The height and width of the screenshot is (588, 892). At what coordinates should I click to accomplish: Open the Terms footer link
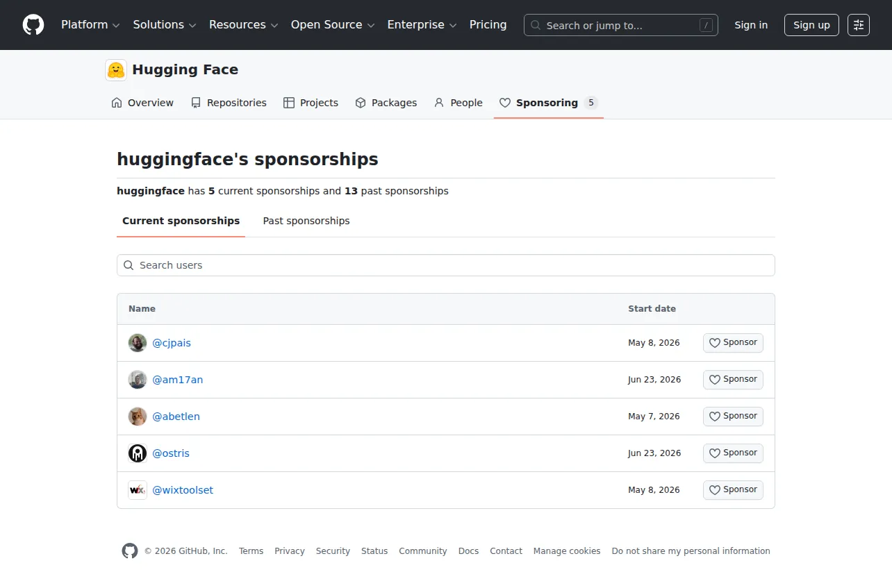(x=251, y=551)
